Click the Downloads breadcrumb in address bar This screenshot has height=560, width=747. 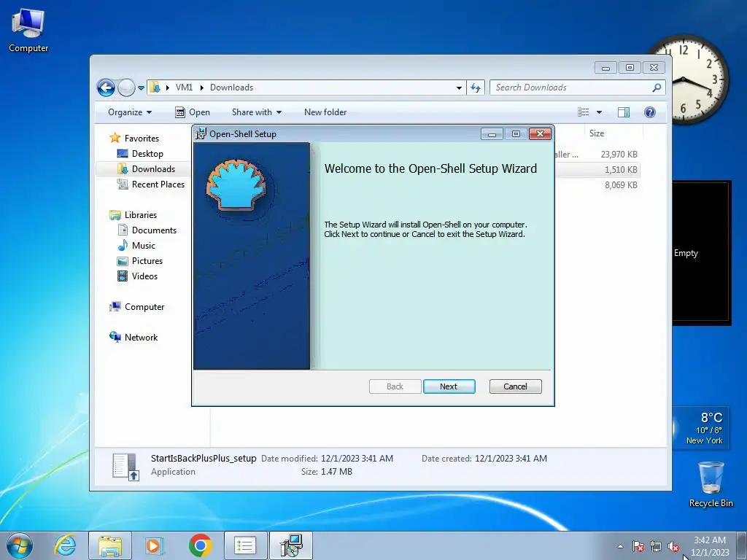pyautogui.click(x=231, y=87)
